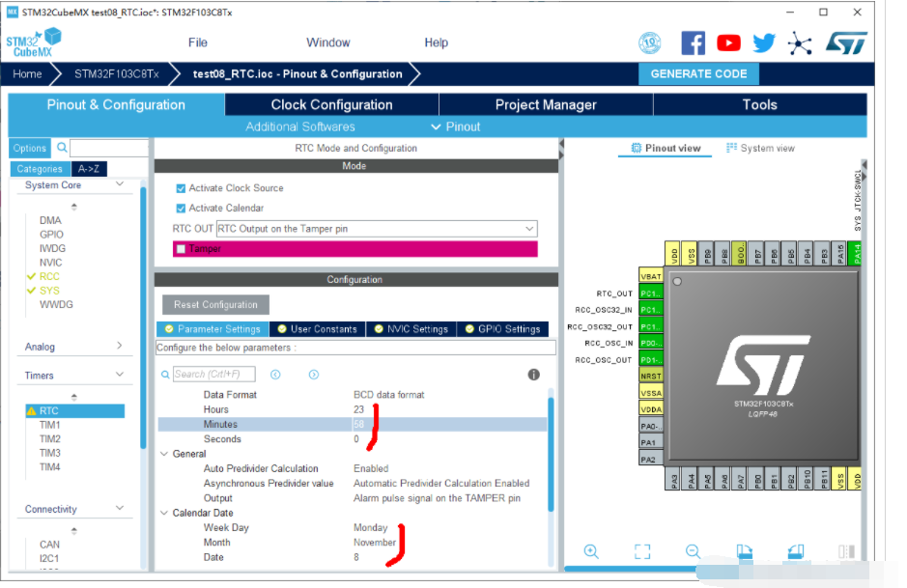Collapse the Timers category
Image resolution: width=907 pixels, height=588 pixels.
pos(120,375)
